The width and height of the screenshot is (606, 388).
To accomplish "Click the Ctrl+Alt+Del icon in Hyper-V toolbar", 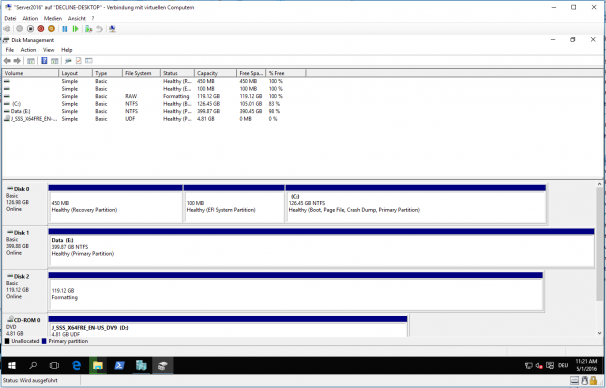I will [7, 29].
